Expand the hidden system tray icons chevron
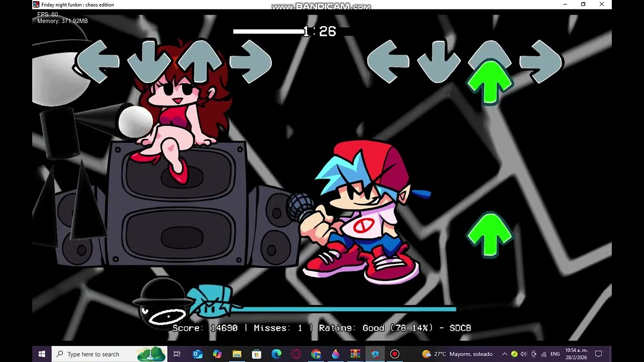 [505, 354]
